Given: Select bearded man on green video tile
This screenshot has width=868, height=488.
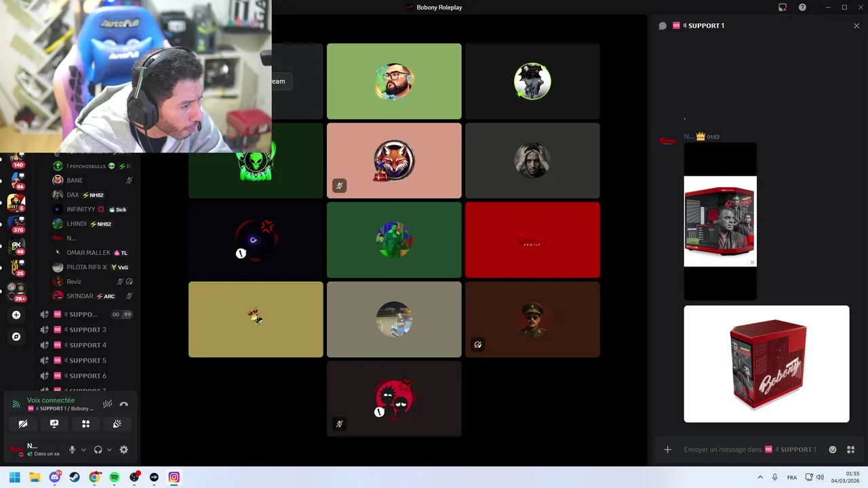Looking at the screenshot, I should (x=394, y=81).
